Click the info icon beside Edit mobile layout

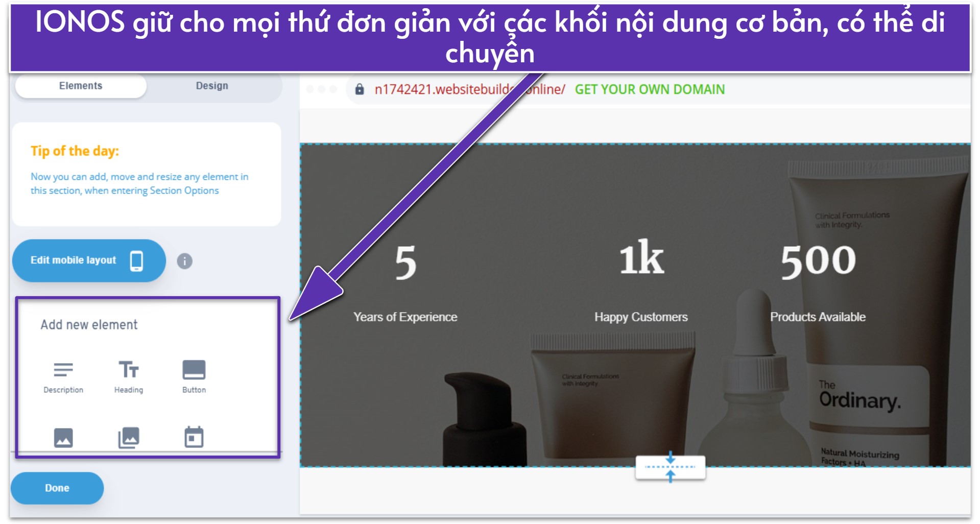pos(184,261)
